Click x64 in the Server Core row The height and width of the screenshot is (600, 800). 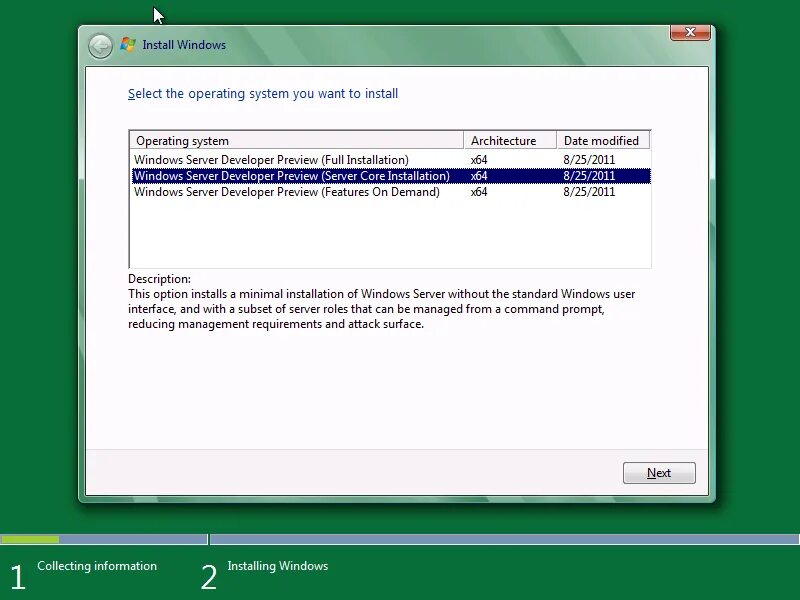479,176
